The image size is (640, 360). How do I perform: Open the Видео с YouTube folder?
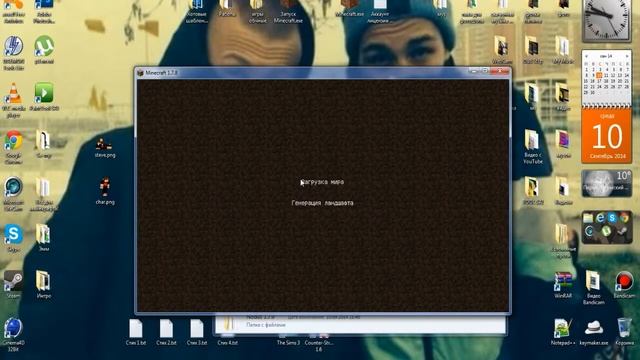(533, 147)
